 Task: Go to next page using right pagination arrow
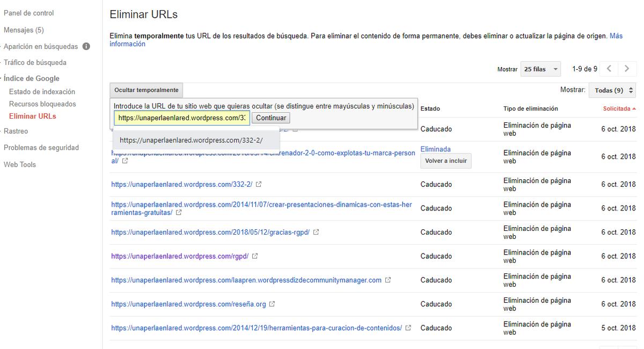point(626,69)
